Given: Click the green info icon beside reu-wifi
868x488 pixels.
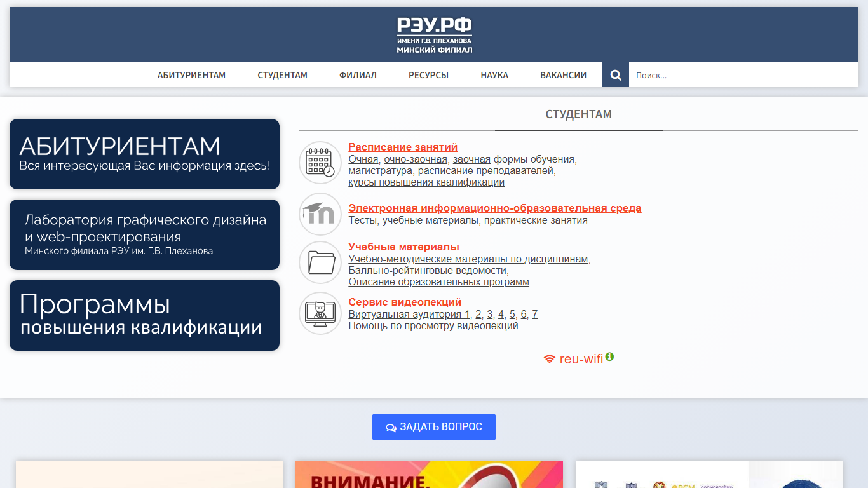Looking at the screenshot, I should (609, 356).
